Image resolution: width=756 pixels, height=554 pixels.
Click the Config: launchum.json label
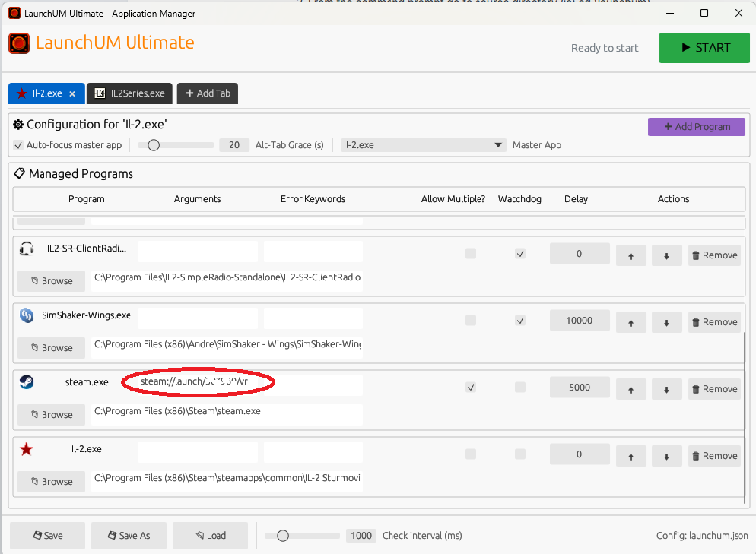(702, 536)
